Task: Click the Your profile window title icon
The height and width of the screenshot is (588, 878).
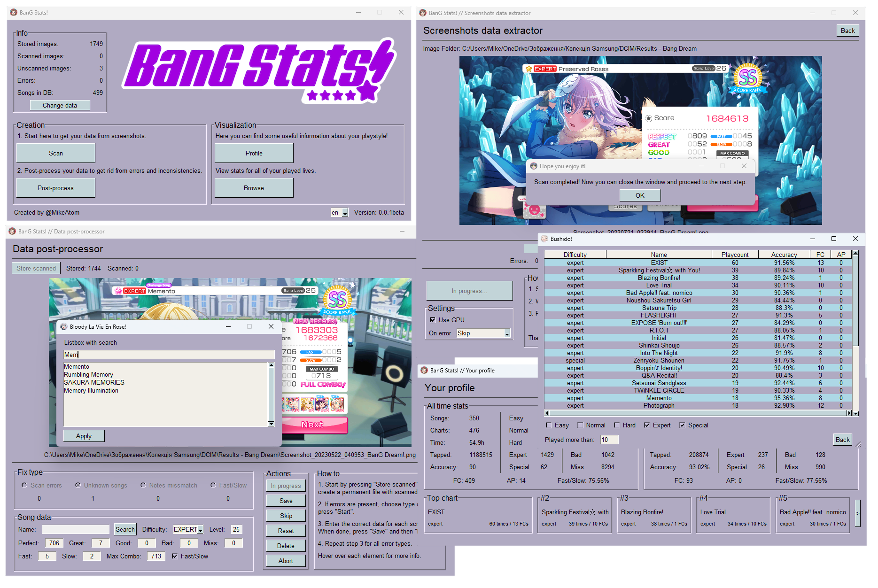Action: (424, 371)
